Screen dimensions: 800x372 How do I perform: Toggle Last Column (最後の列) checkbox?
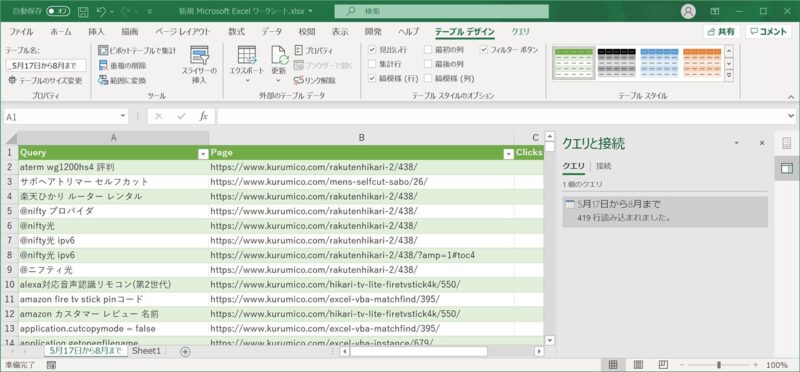(x=428, y=64)
